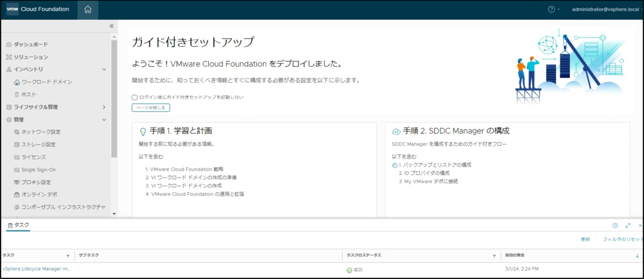
Task: Click the Single Sign-On icon
Action: (x=17, y=170)
